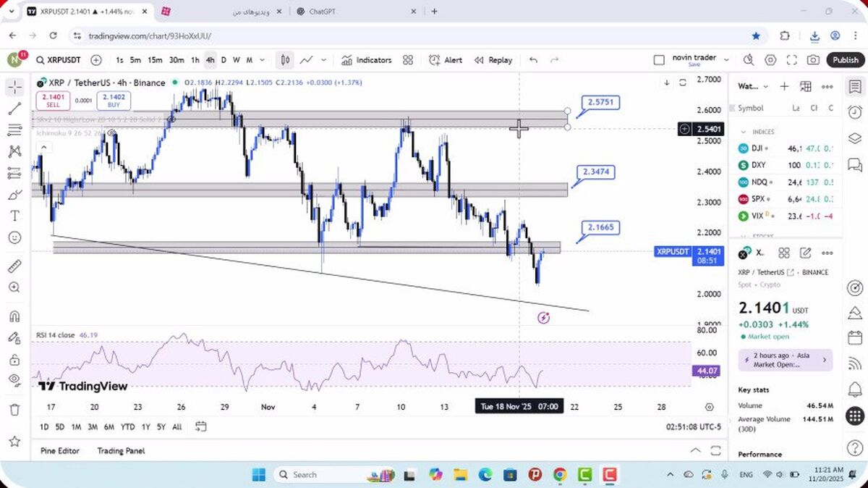The image size is (868, 488).
Task: Open the emoji icons tool
Action: point(14,237)
